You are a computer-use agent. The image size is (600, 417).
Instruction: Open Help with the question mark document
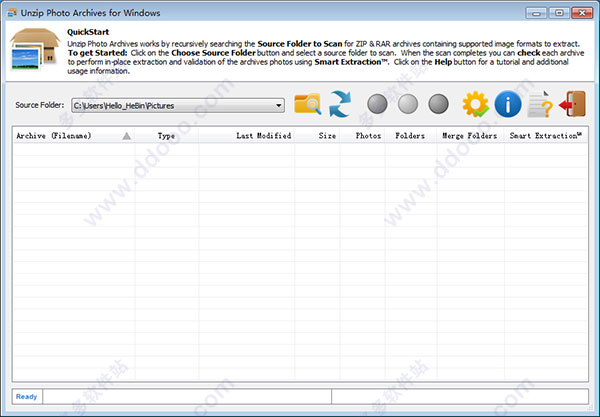click(540, 104)
